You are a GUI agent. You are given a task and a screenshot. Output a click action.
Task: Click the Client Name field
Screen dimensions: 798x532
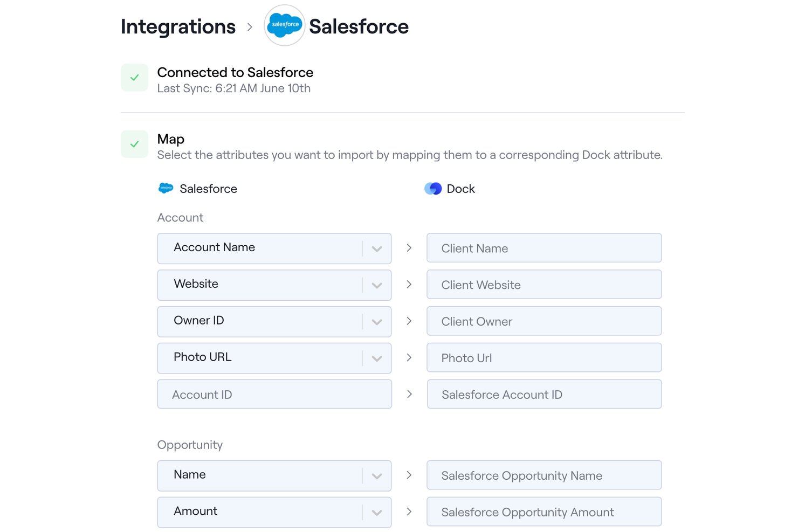tap(544, 248)
